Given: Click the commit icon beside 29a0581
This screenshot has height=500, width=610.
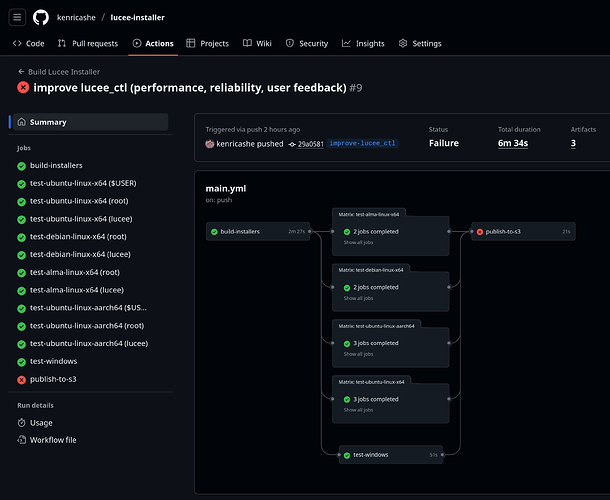Looking at the screenshot, I should [x=292, y=144].
